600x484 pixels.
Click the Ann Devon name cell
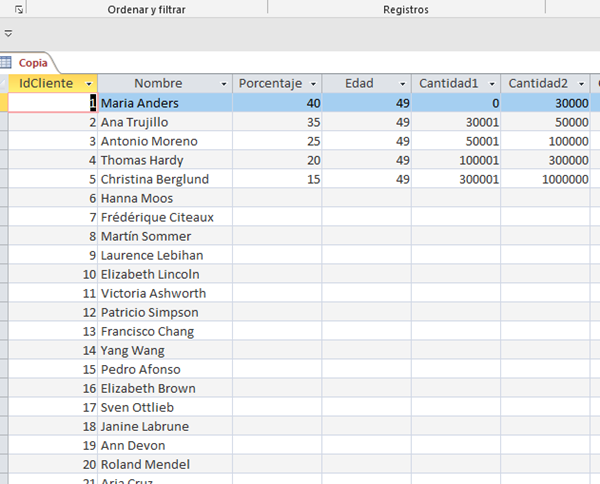pyautogui.click(x=165, y=445)
